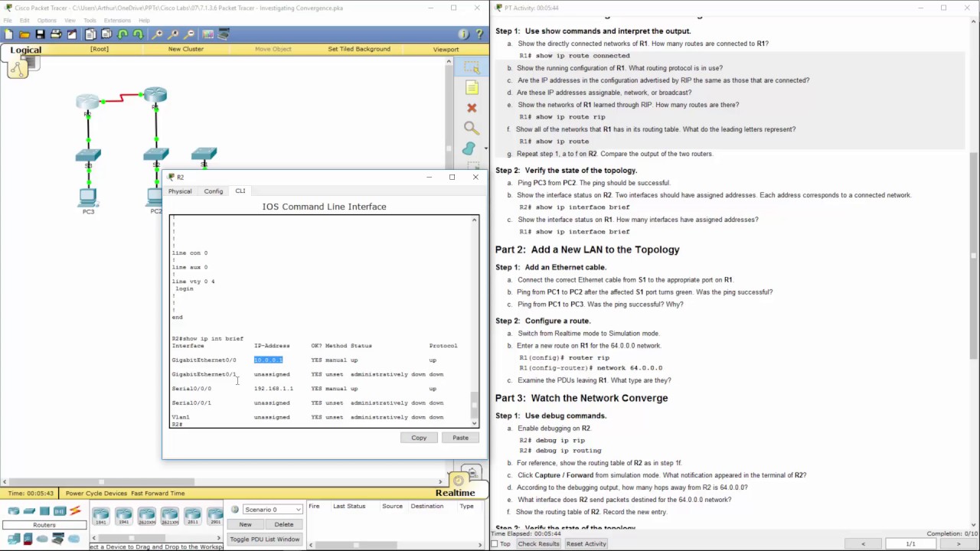The image size is (980, 551).
Task: Open file using the folder icon
Action: point(24,34)
